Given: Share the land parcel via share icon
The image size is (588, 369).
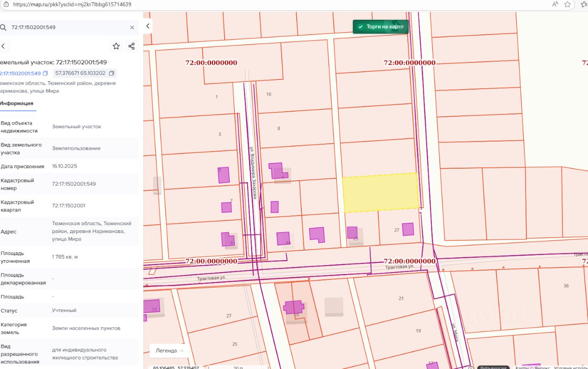Looking at the screenshot, I should pyautogui.click(x=131, y=46).
